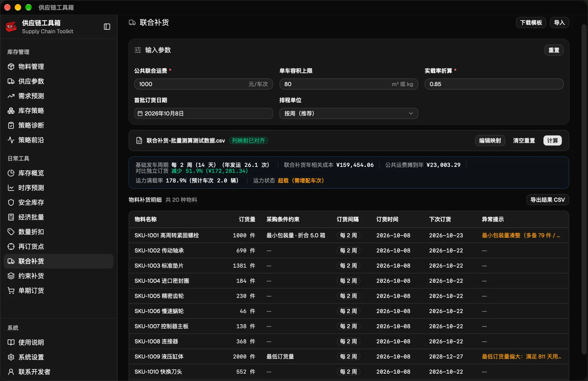Collapse the sidebar with the panel icon
Viewport: 588px width, 381px height.
click(107, 27)
